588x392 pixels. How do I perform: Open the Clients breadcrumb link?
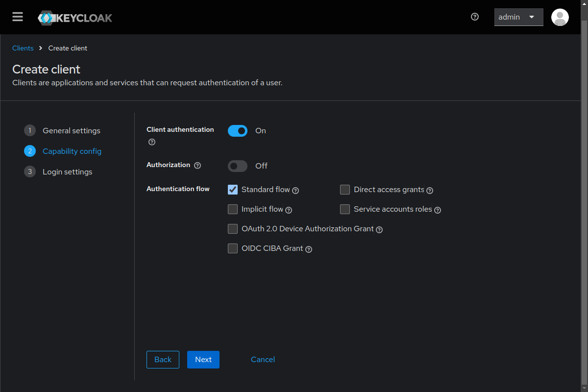[23, 48]
